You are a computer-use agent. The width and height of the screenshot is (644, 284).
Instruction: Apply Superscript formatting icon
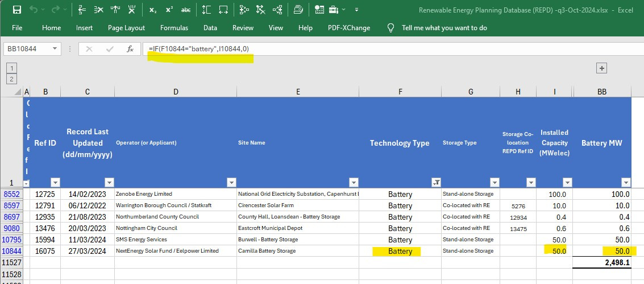(169, 10)
